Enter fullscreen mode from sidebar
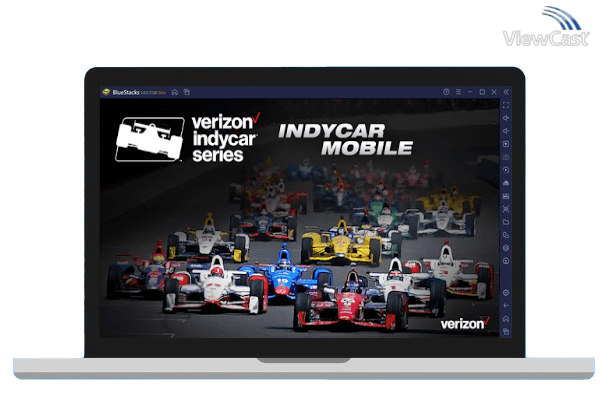602x414 pixels. 506,105
